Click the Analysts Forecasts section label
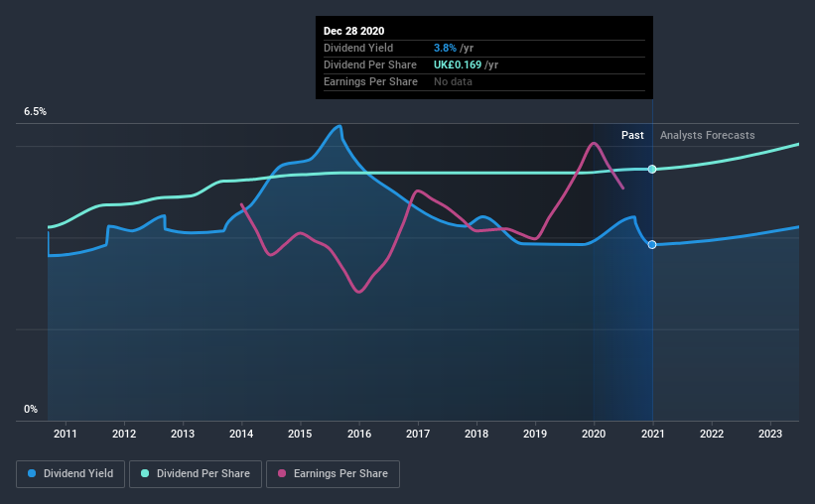The width and height of the screenshot is (815, 504). pyautogui.click(x=708, y=135)
